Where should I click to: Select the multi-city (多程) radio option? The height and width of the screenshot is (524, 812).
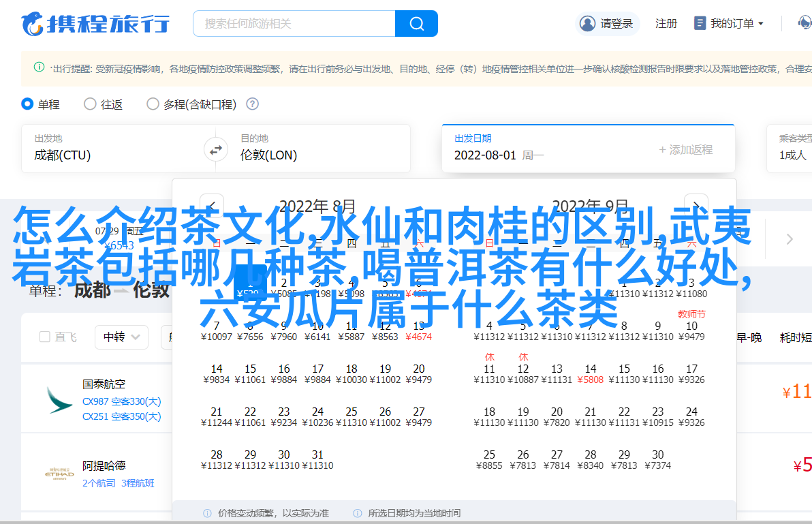coord(153,104)
